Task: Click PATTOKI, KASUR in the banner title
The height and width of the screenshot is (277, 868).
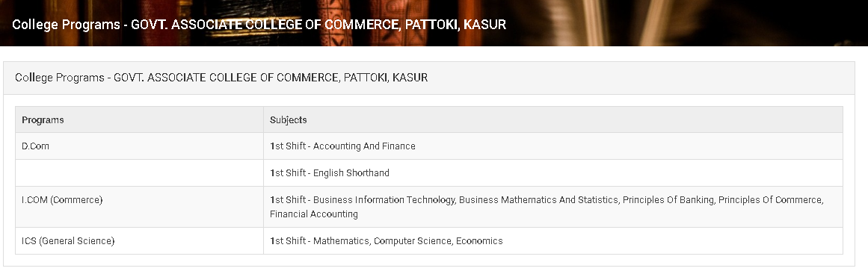Action: point(455,25)
